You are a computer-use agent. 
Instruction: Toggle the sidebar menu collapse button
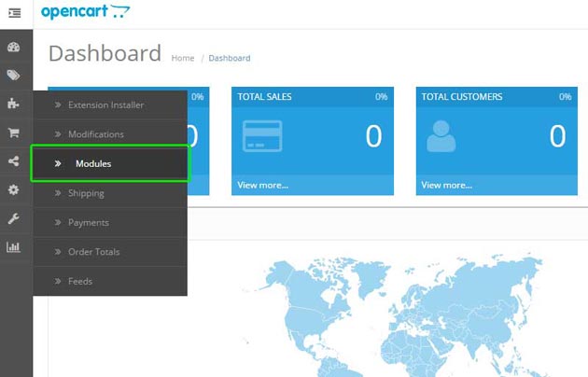pyautogui.click(x=14, y=12)
